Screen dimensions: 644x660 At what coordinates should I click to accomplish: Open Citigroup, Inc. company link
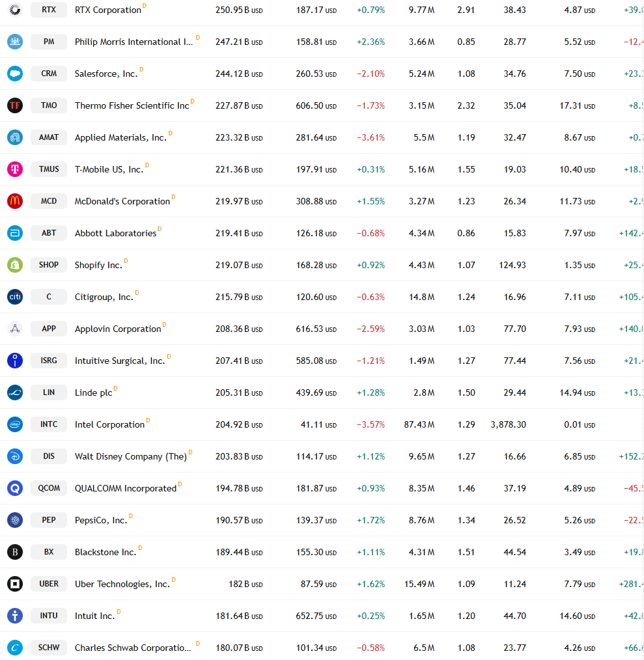pyautogui.click(x=104, y=297)
